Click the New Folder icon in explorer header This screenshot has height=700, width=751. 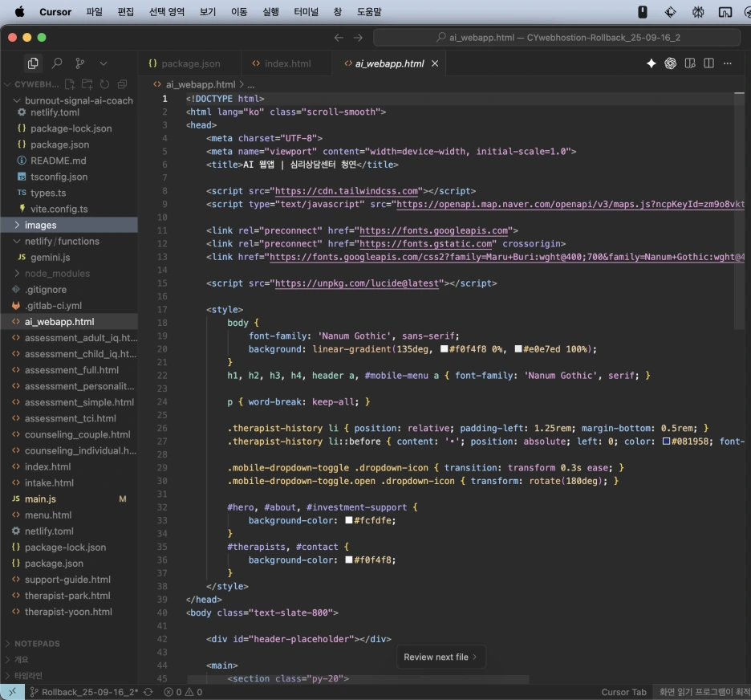coord(87,84)
